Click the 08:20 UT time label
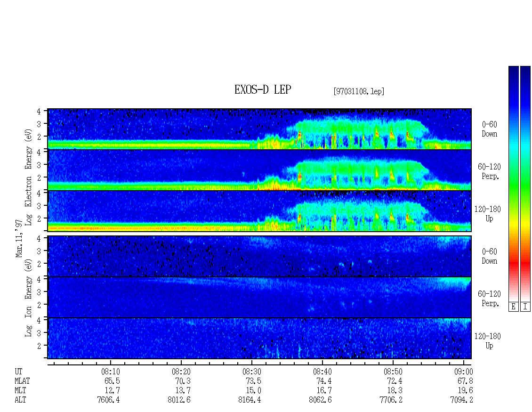The width and height of the screenshot is (532, 412). click(181, 372)
